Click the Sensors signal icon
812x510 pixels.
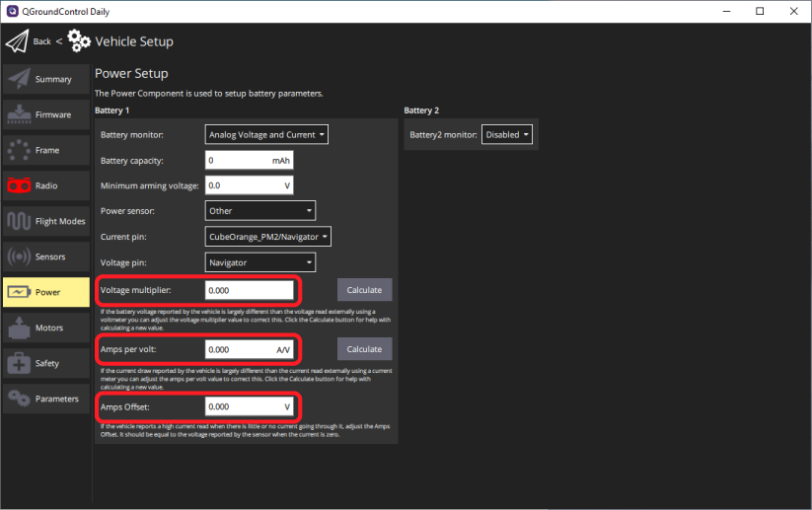pyautogui.click(x=19, y=256)
